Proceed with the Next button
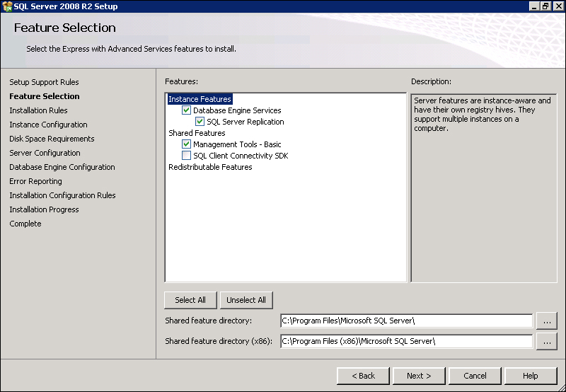Viewport: 566px width, 392px height. pos(419,376)
